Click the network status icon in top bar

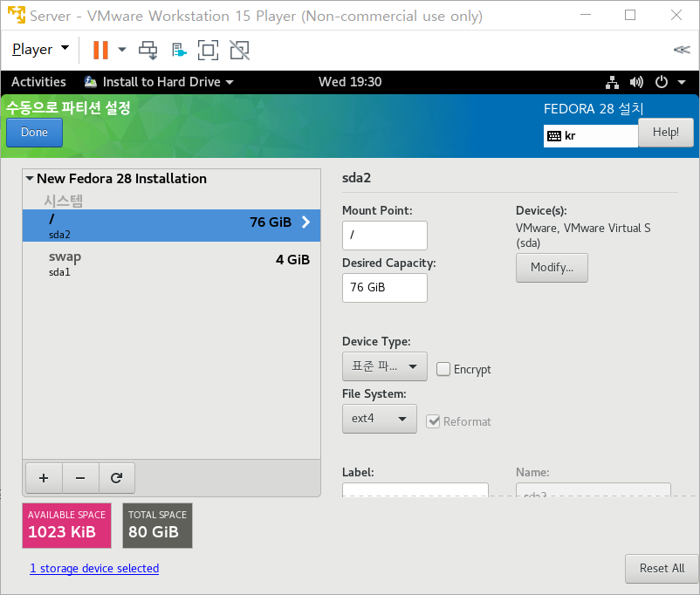point(613,82)
